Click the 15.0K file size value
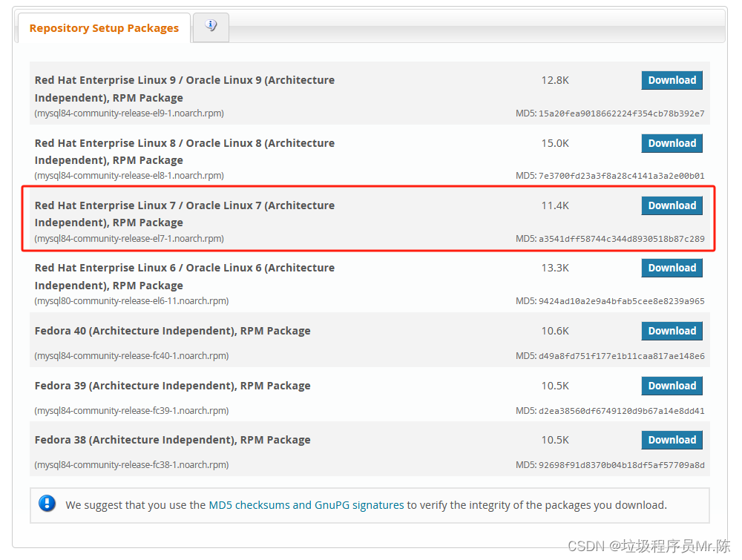 pyautogui.click(x=555, y=143)
